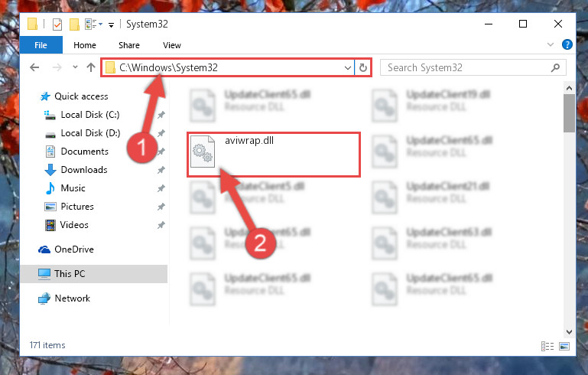The height and width of the screenshot is (375, 588).
Task: Toggle the pin next to Music
Action: (x=161, y=188)
